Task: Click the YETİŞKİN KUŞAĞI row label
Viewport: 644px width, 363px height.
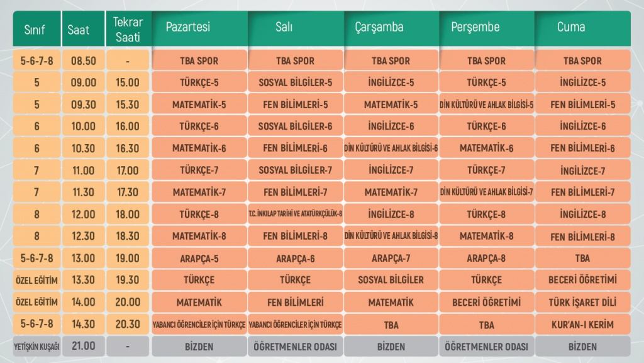Action: (37, 346)
